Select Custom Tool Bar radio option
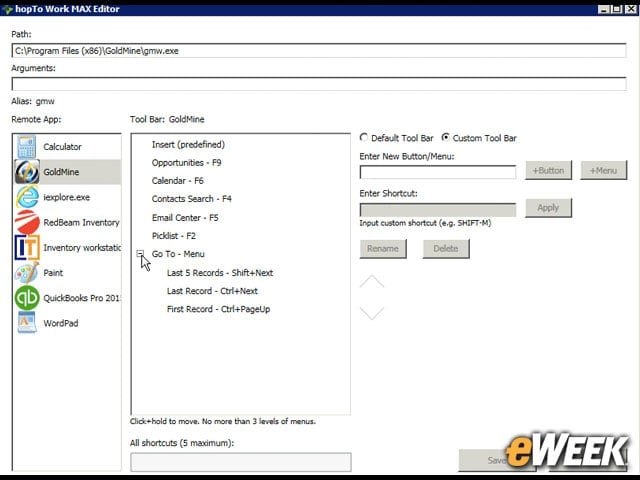Screen dimensions: 640x480 click(x=445, y=138)
